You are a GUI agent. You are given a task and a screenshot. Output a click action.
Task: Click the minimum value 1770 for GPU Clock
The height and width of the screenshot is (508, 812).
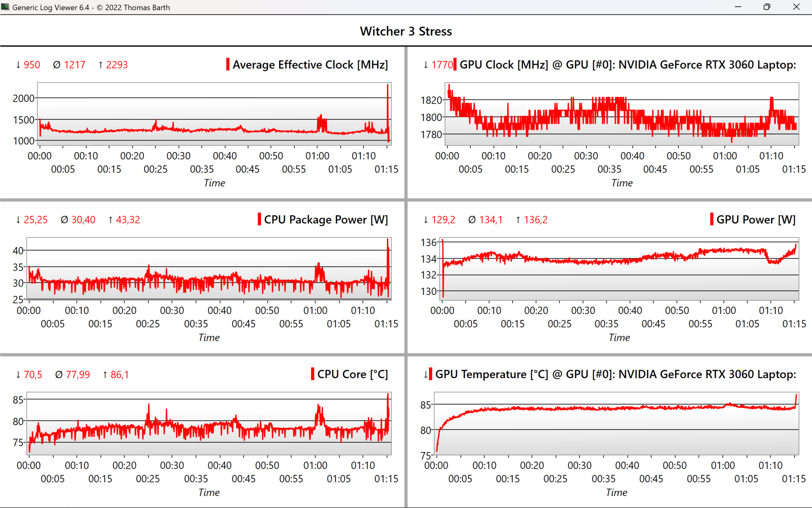tap(442, 65)
